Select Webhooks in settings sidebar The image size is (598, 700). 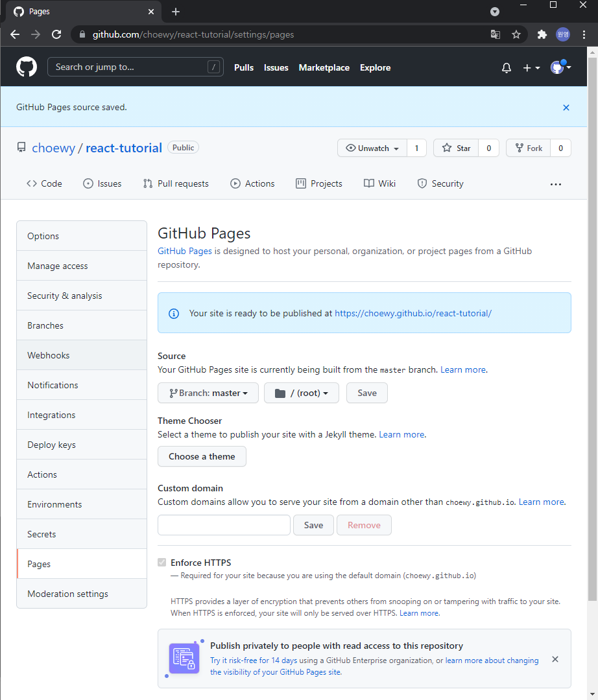82,355
